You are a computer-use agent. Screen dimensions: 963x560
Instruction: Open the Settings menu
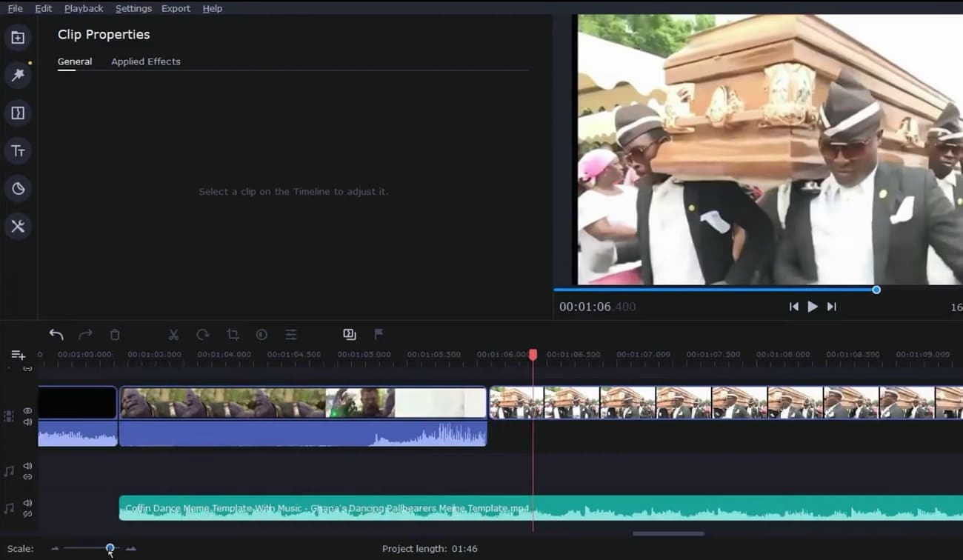click(133, 8)
